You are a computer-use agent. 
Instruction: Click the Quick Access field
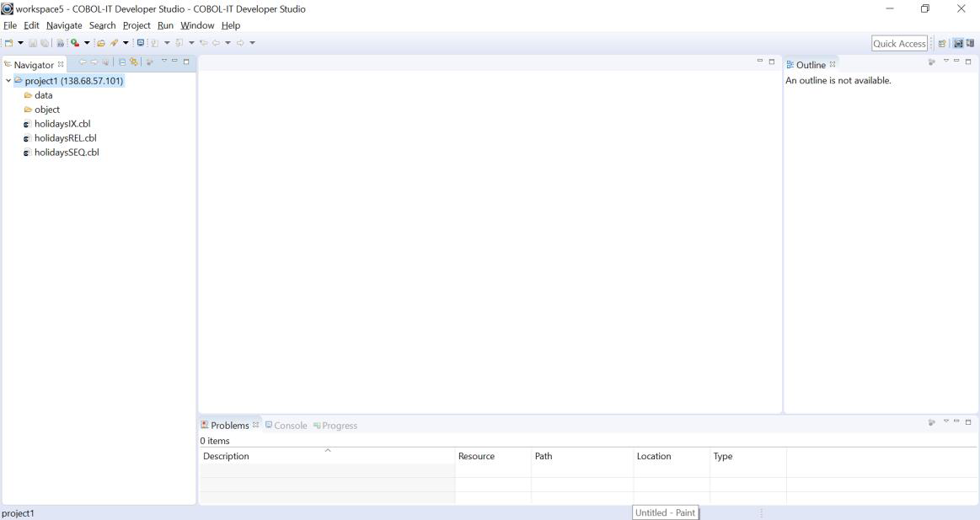point(899,43)
